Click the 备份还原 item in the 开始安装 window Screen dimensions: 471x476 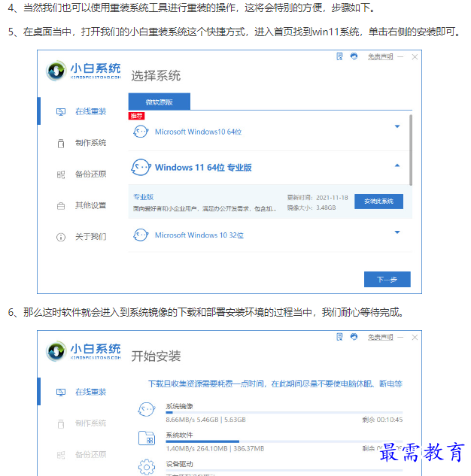91,454
